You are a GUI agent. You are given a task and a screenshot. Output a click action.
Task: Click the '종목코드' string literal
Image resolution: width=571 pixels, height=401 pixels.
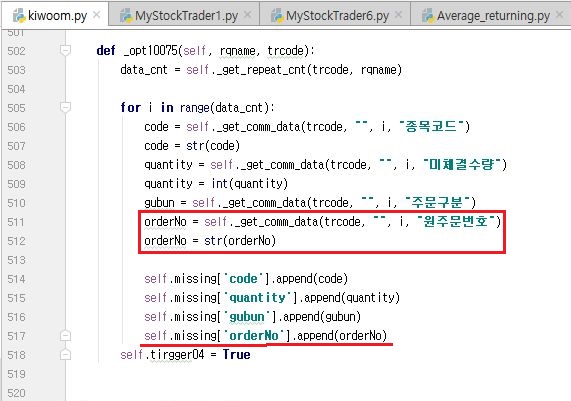[431, 126]
